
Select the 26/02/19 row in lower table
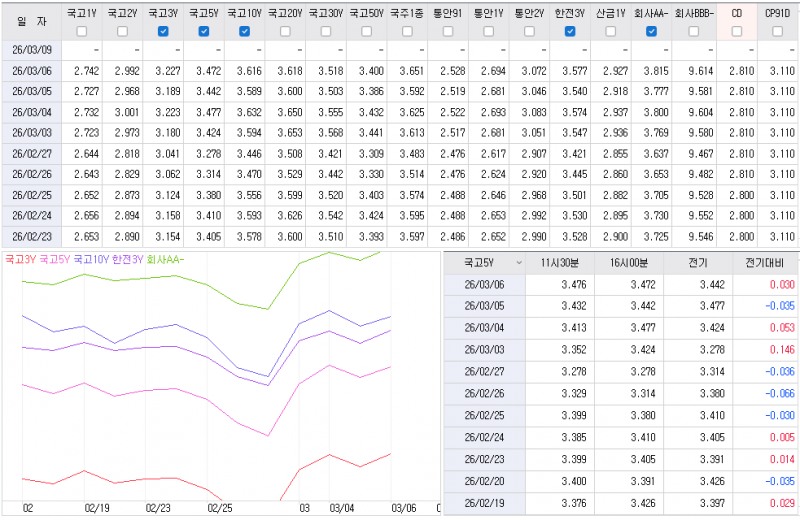485,502
